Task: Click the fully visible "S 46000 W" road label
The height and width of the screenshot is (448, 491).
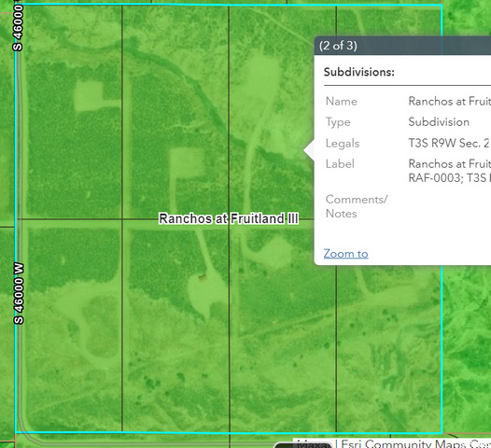Action: 19,293
